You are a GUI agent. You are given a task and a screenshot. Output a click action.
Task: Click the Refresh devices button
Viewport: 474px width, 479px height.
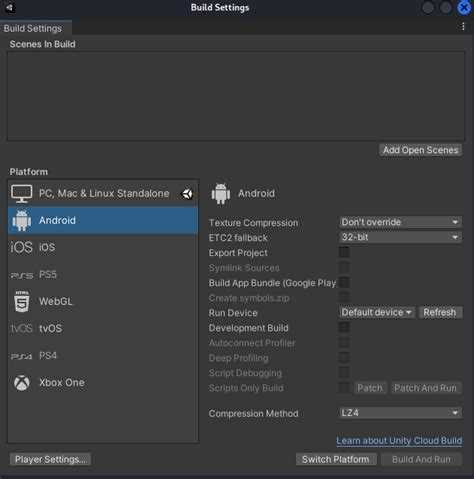click(x=440, y=313)
